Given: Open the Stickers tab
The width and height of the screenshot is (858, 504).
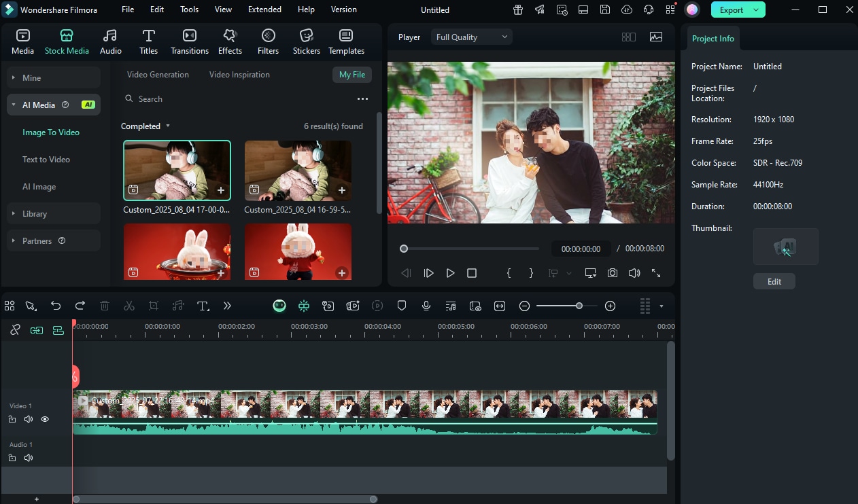Looking at the screenshot, I should (307, 42).
